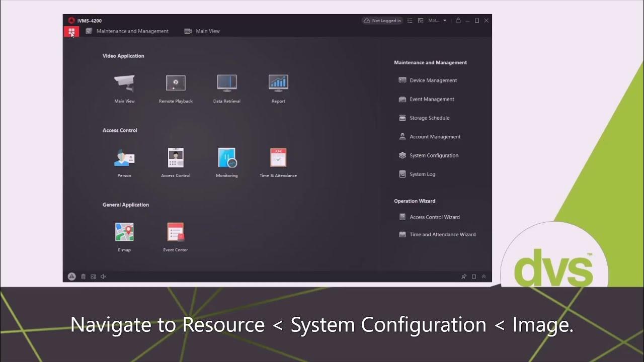The width and height of the screenshot is (644, 362).
Task: Open Event Management
Action: tap(427, 99)
